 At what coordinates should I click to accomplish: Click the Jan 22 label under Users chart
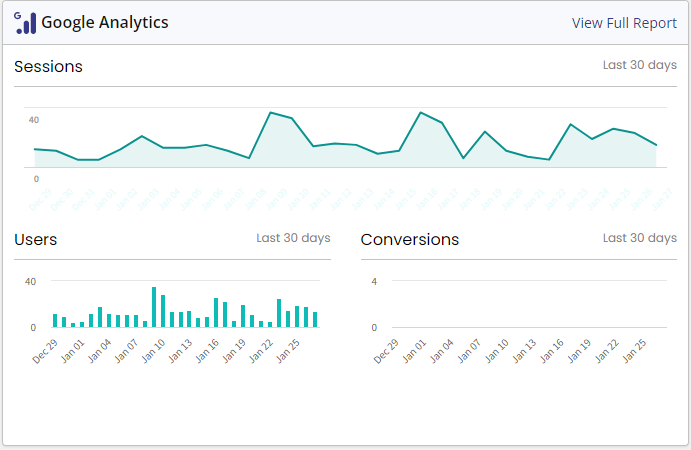[261, 351]
